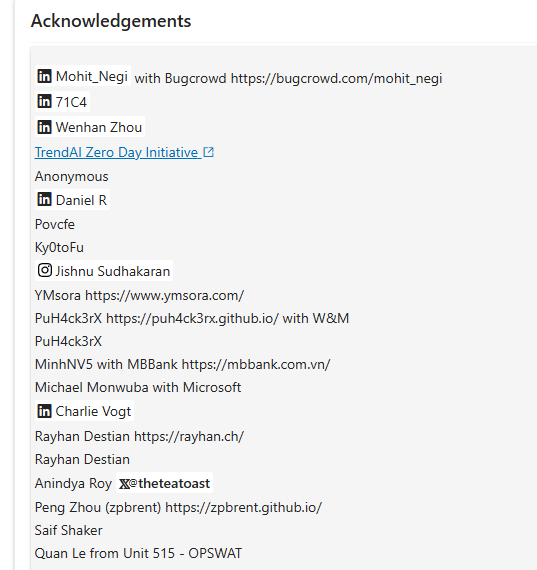Click the LinkedIn icon beside Wenhan Zhou
Screen dimensions: 537x570
(44, 127)
